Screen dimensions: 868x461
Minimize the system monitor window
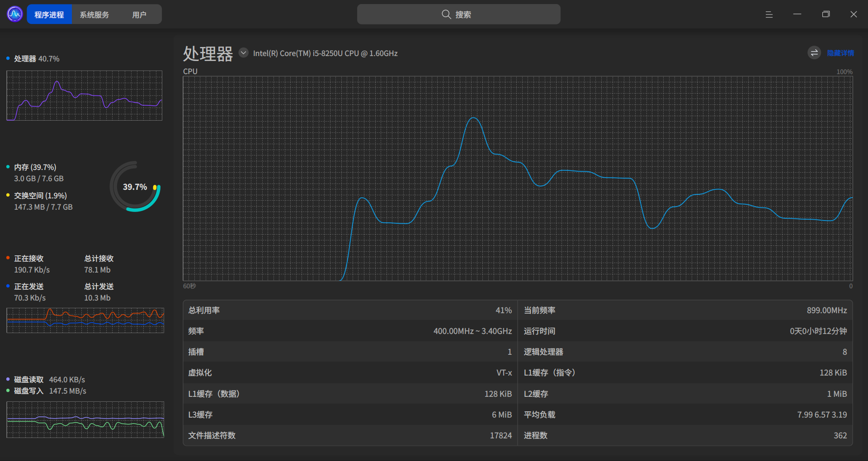point(797,14)
